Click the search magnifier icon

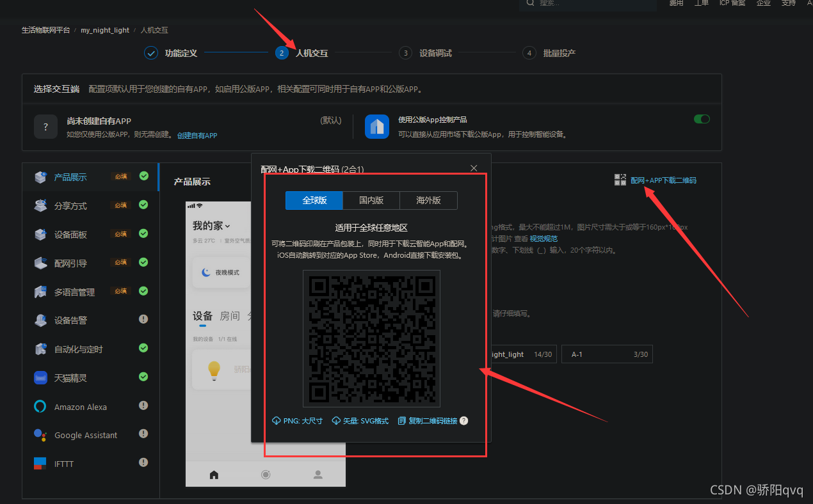[x=530, y=3]
